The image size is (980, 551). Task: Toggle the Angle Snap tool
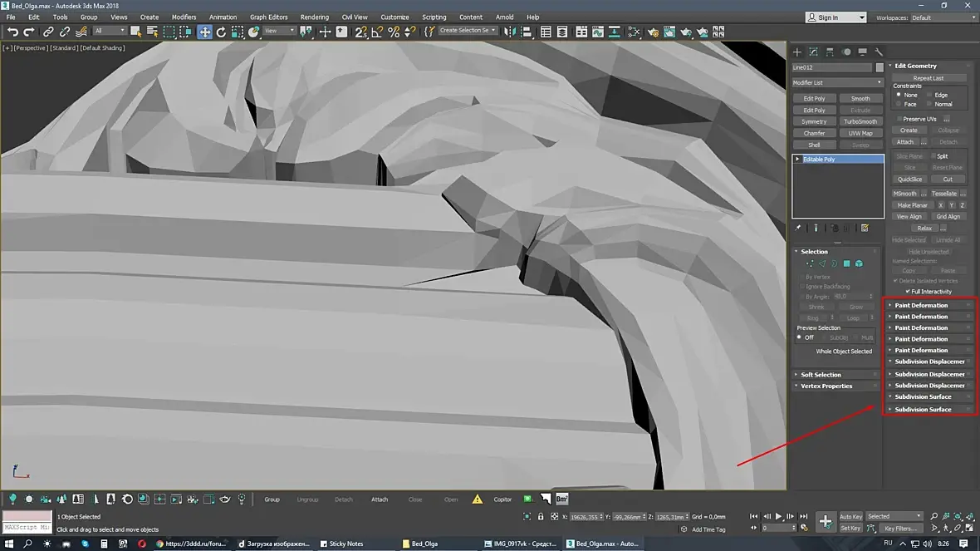click(377, 32)
